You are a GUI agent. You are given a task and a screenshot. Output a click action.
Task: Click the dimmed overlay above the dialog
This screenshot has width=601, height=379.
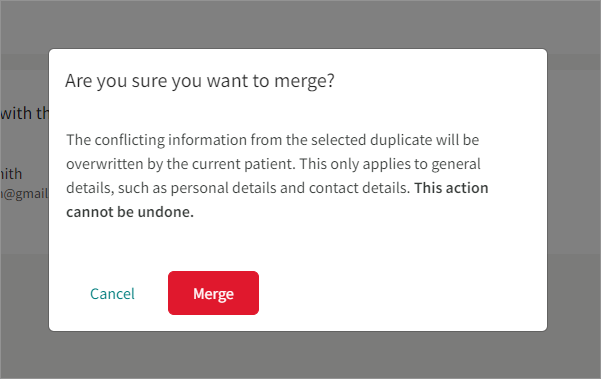point(300,24)
